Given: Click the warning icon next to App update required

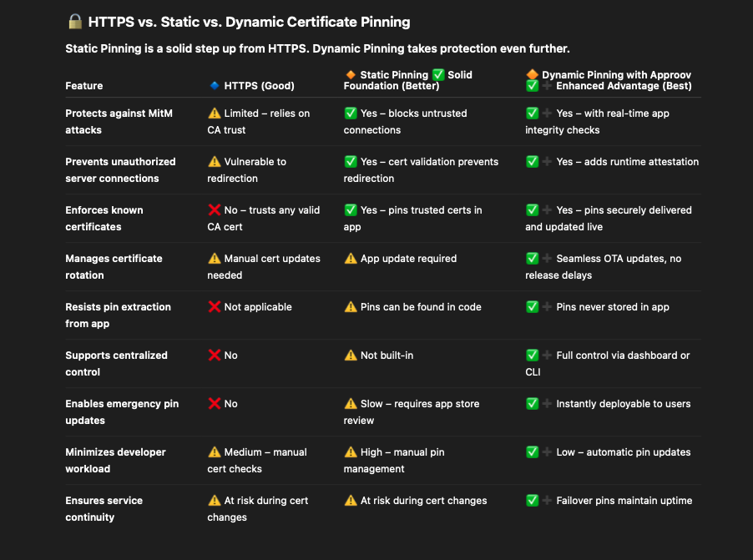Looking at the screenshot, I should click(350, 259).
